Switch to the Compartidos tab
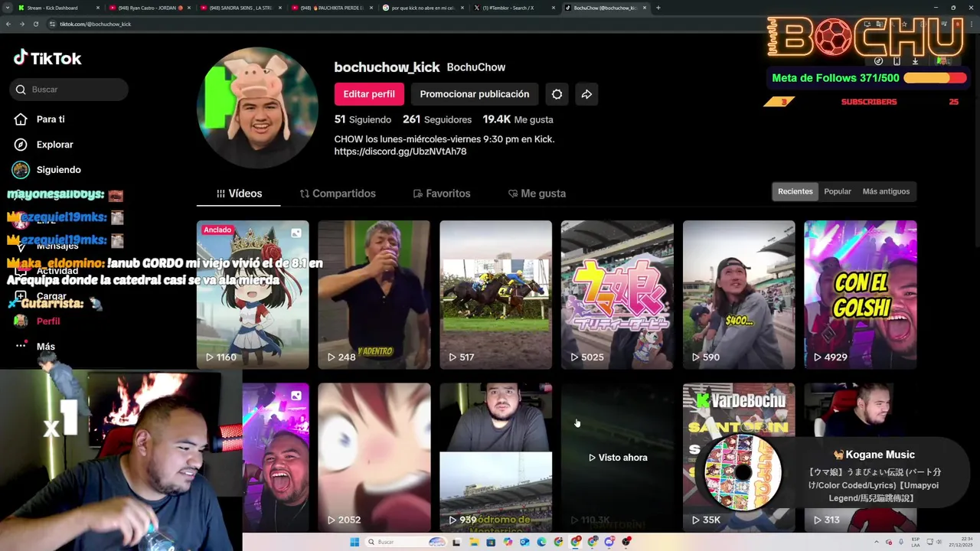 [x=338, y=194]
